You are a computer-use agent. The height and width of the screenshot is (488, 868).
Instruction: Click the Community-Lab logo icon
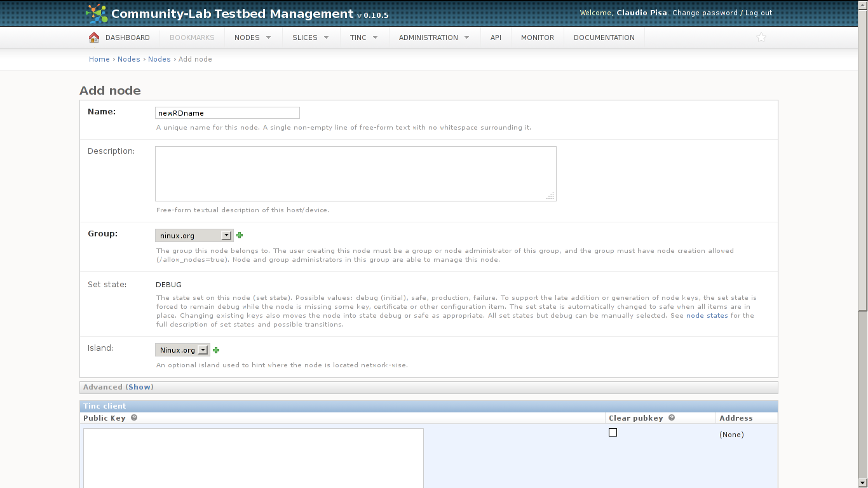pos(97,13)
